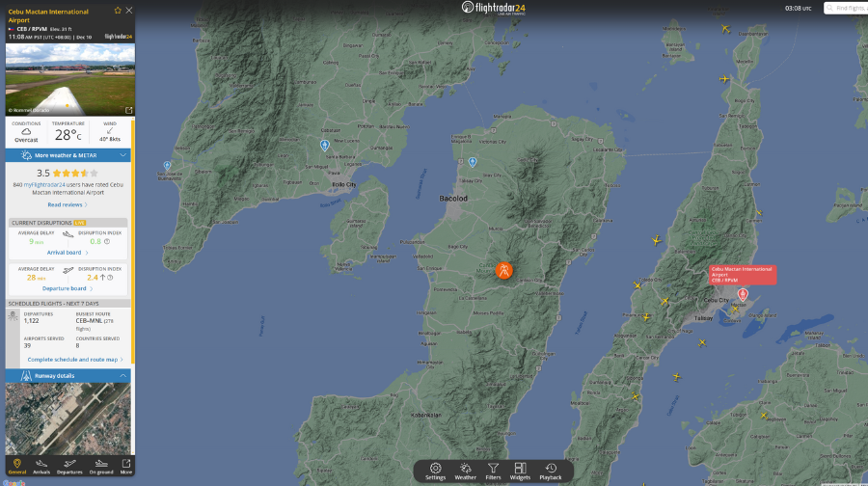This screenshot has width=868, height=486.
Task: Switch to the On ground tab
Action: tap(101, 466)
